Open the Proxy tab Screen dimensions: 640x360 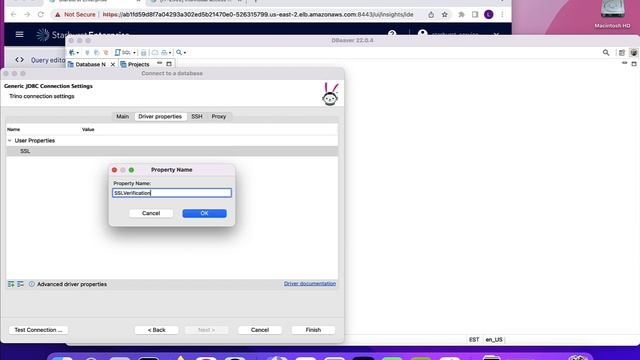219,116
